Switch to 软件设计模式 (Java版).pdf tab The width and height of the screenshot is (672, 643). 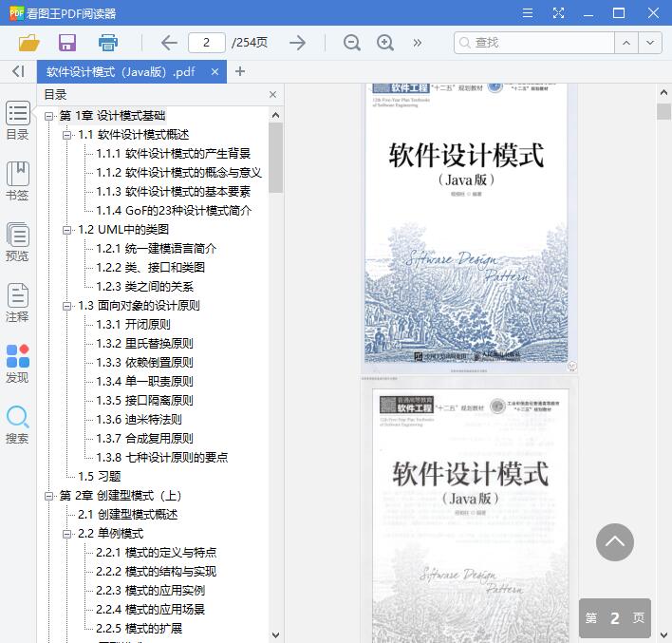click(121, 71)
